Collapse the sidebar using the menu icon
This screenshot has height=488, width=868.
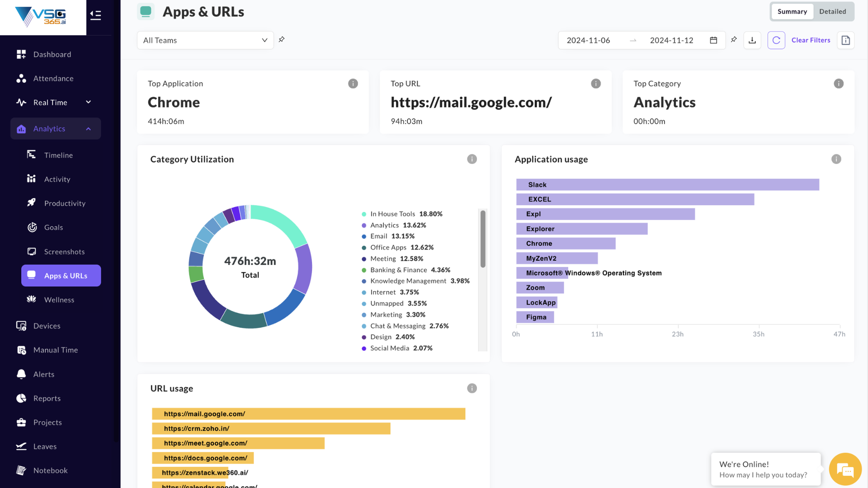point(95,15)
